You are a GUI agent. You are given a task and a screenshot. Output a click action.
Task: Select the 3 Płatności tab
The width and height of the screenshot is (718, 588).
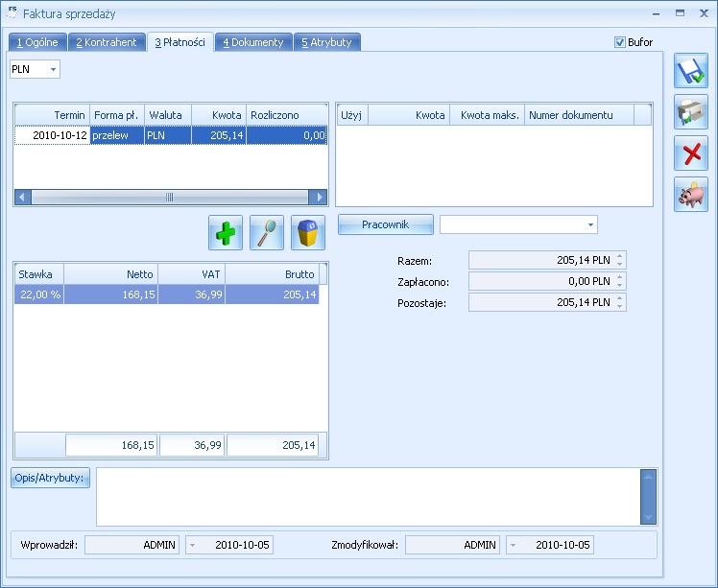coord(179,42)
